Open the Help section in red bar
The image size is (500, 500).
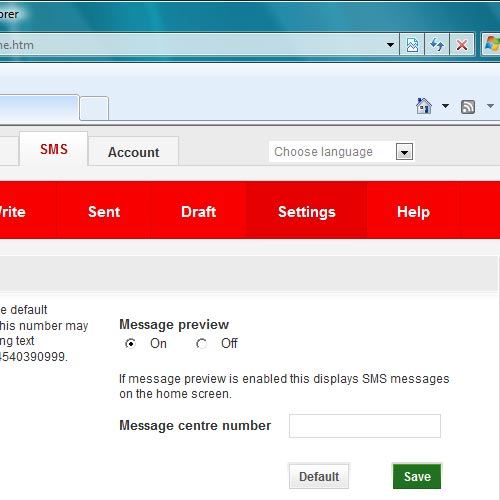click(x=413, y=212)
